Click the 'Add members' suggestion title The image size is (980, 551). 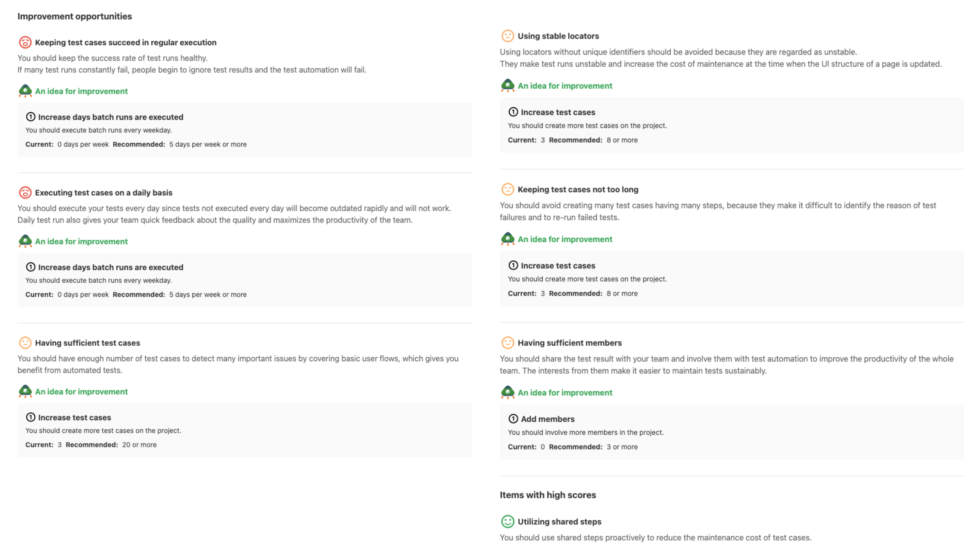click(x=547, y=419)
